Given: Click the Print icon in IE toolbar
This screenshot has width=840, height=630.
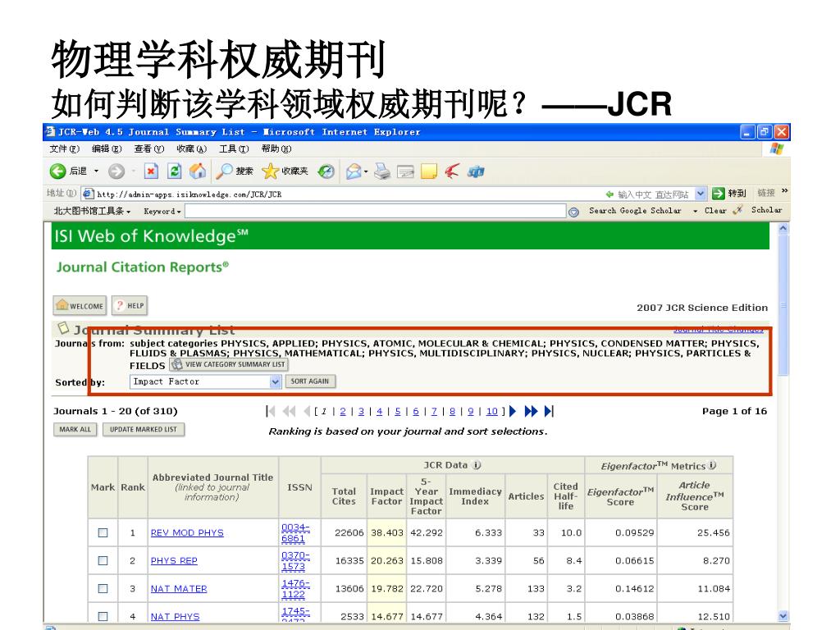Looking at the screenshot, I should 382,171.
